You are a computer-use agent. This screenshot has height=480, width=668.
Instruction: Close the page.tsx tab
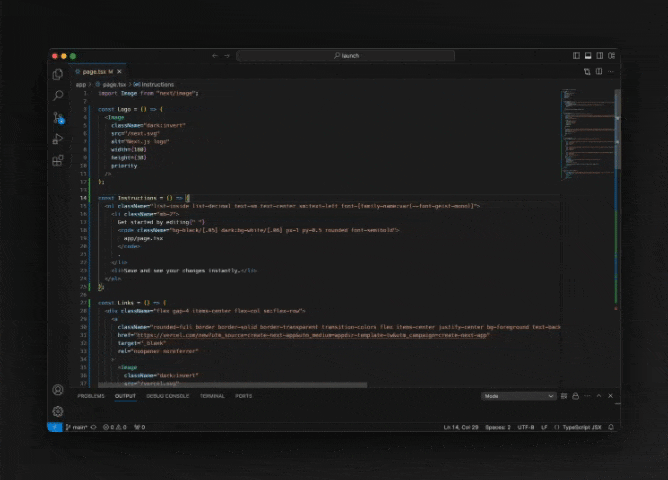pos(119,72)
